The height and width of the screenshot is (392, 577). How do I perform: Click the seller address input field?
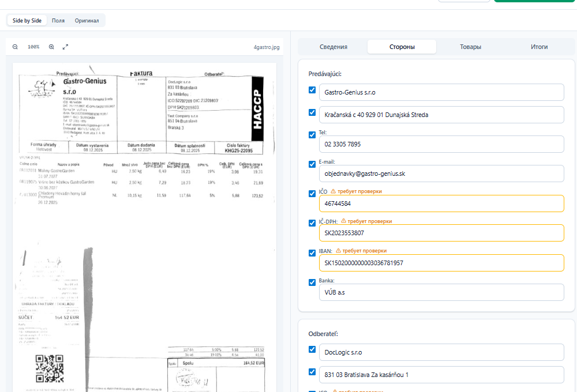click(441, 115)
